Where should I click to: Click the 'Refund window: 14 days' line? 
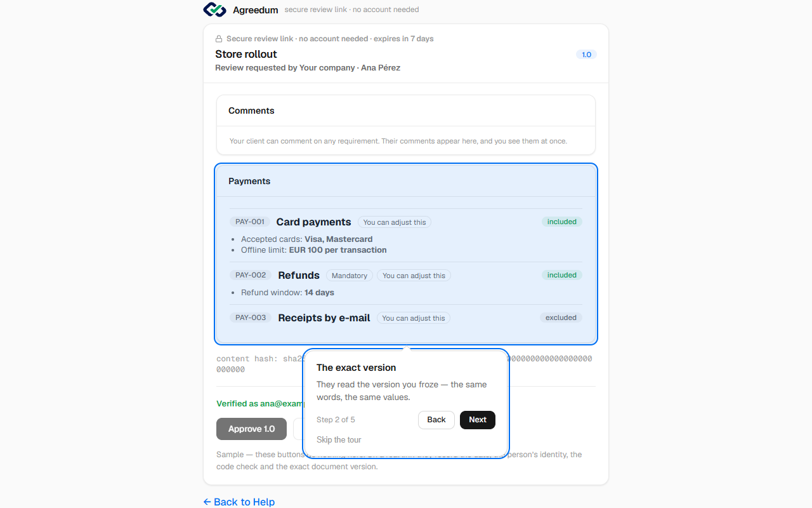[x=287, y=293]
